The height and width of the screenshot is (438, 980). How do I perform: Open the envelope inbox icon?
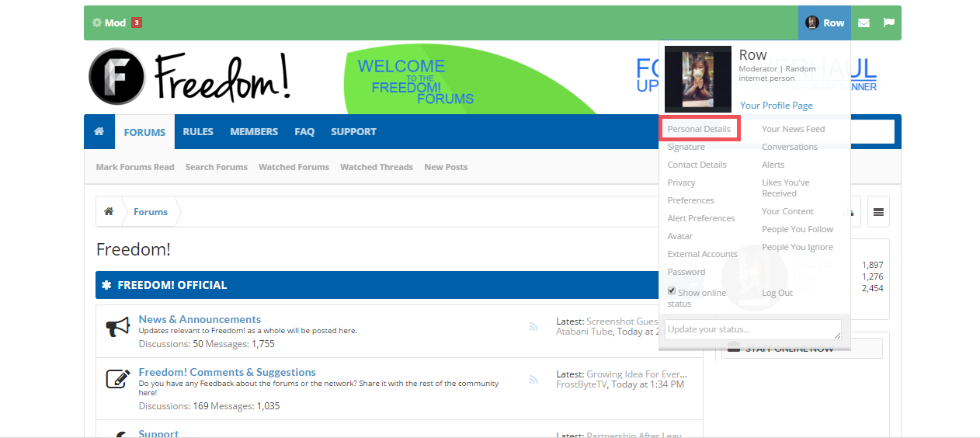(x=864, y=23)
